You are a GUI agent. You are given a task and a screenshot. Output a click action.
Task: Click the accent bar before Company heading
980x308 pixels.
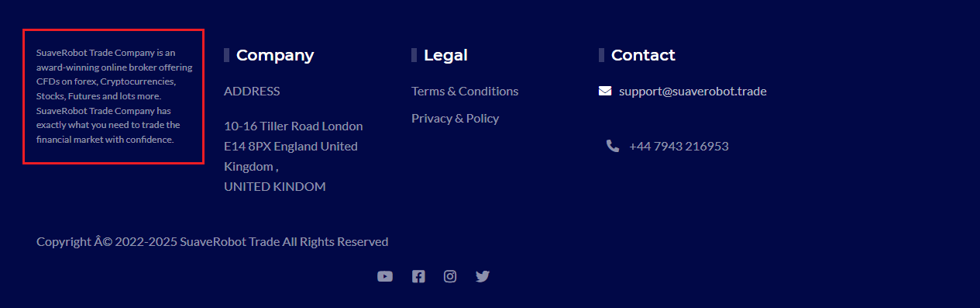point(226,55)
